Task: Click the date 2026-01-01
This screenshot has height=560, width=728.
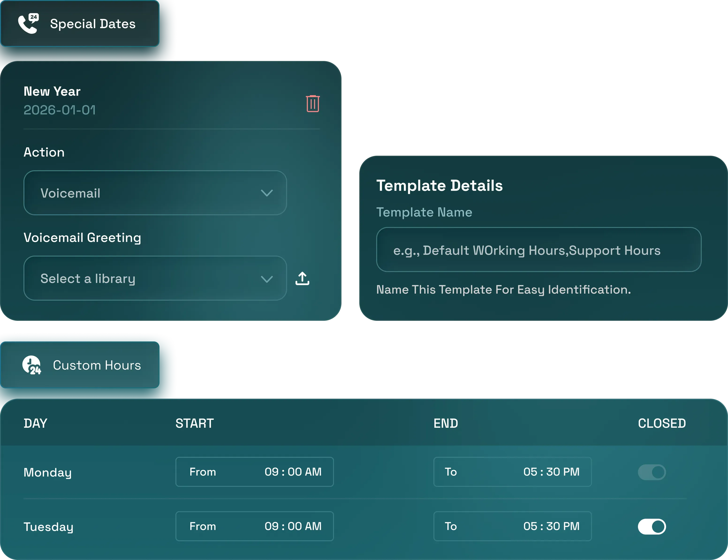Action: 60,110
